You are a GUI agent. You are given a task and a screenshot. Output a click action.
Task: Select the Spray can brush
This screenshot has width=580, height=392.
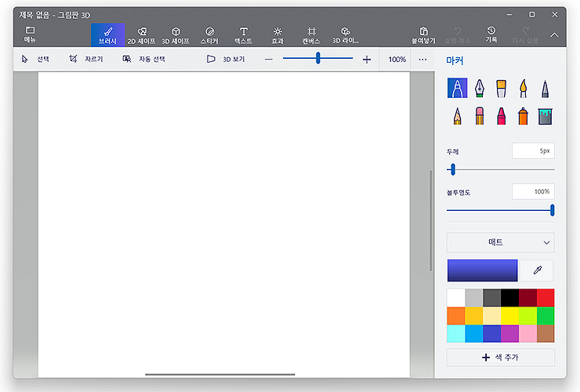(523, 116)
